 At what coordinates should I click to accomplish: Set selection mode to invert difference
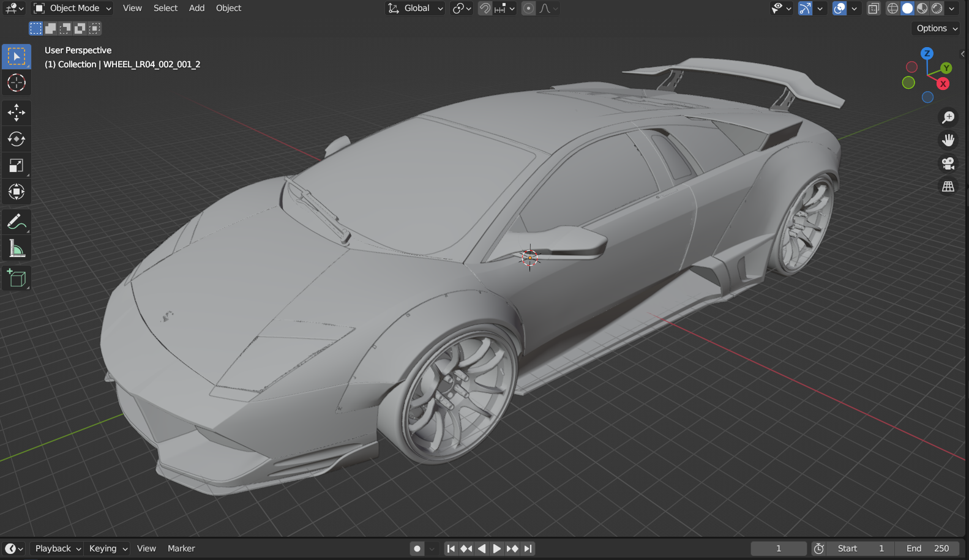(x=80, y=28)
